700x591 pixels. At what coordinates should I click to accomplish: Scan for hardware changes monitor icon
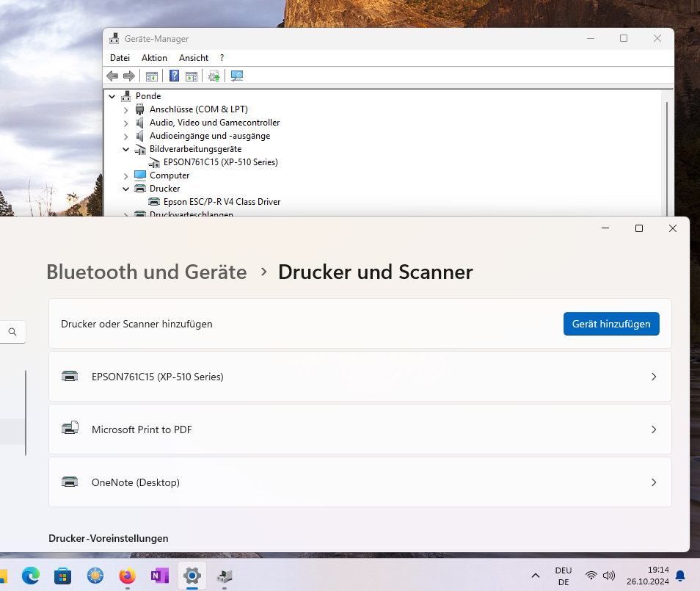click(x=237, y=76)
